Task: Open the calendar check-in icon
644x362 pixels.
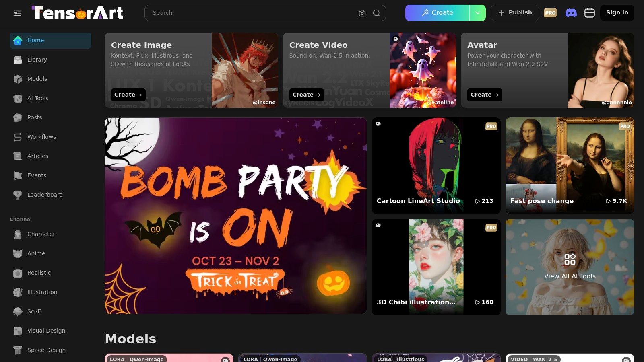Action: pos(590,13)
